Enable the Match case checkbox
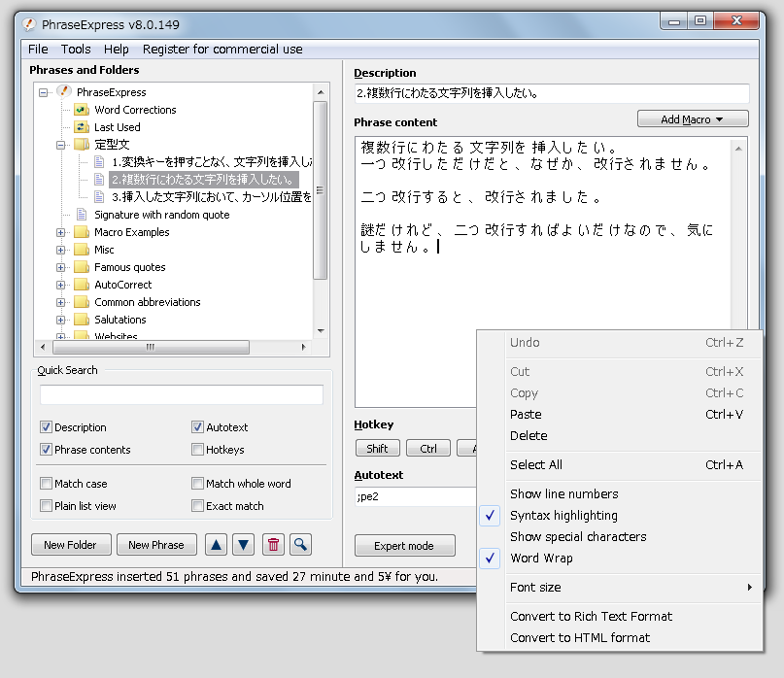The height and width of the screenshot is (678, 784). pyautogui.click(x=46, y=484)
